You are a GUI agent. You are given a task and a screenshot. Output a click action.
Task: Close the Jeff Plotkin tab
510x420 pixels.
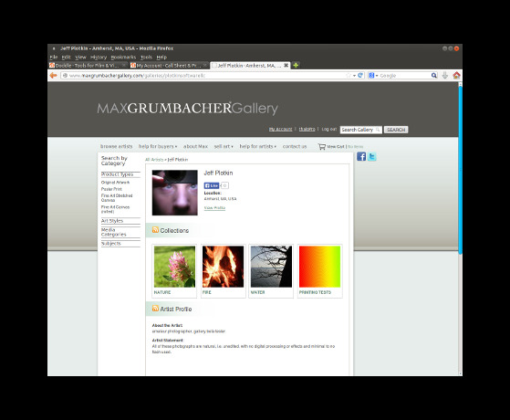286,66
